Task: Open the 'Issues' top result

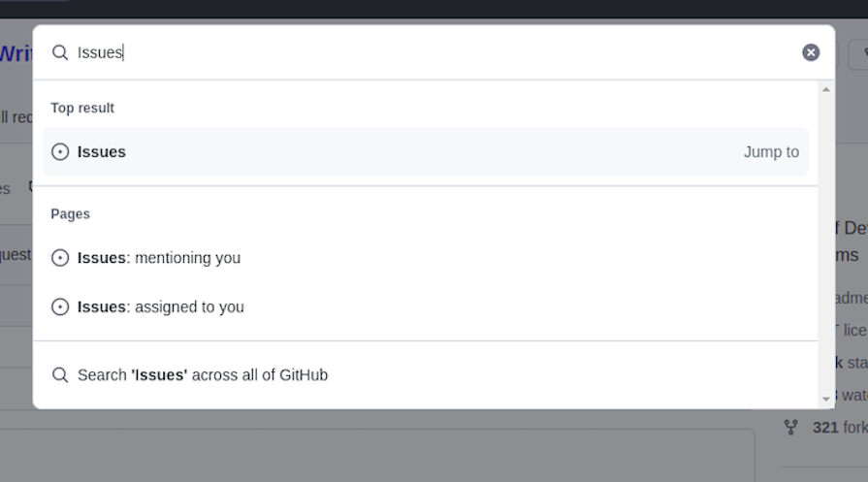Action: [102, 152]
